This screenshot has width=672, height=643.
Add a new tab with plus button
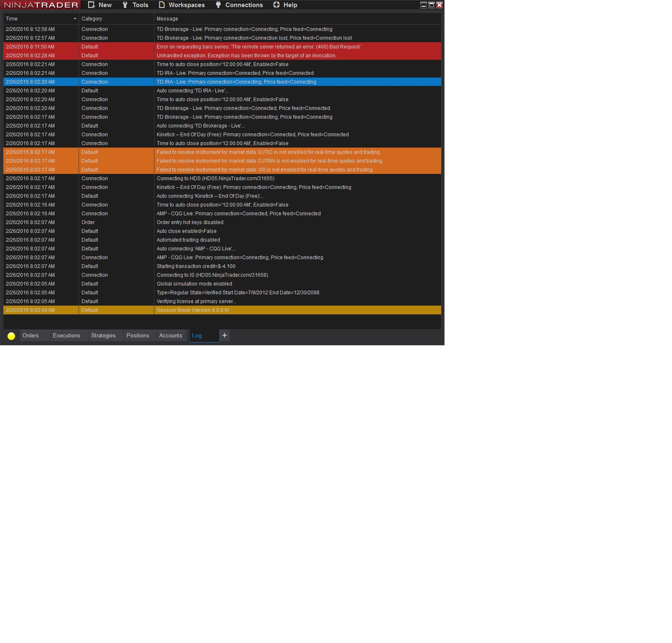[x=225, y=335]
